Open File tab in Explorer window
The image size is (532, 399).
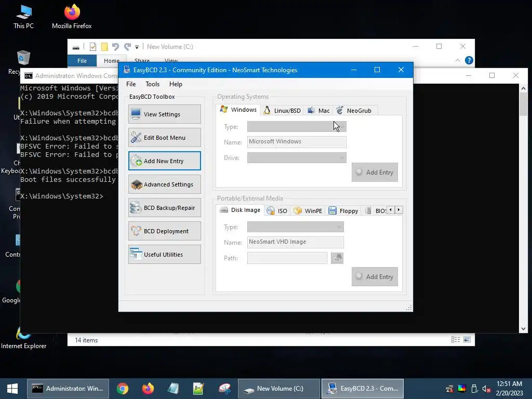82,61
